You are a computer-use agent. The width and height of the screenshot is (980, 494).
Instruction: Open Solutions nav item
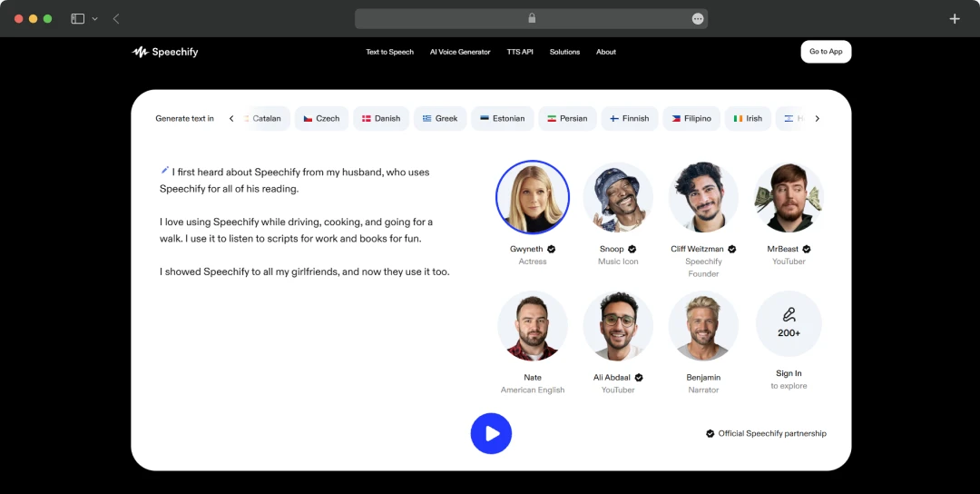(x=565, y=52)
